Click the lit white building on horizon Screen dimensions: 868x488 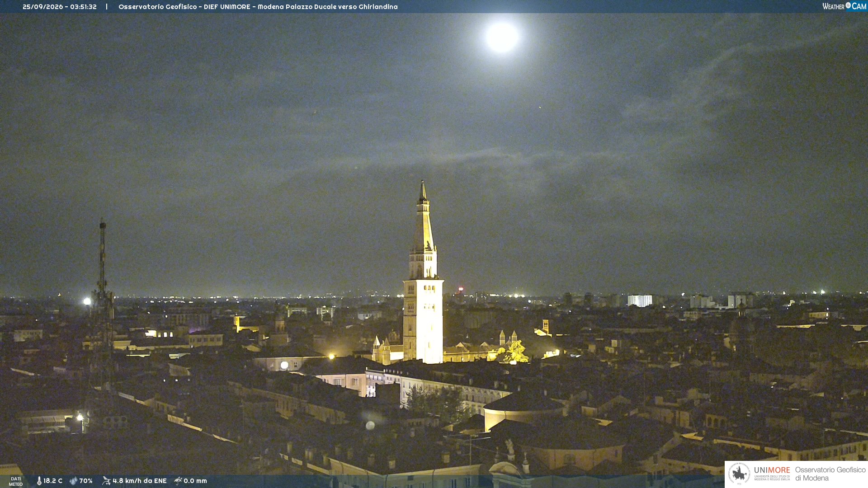640,300
